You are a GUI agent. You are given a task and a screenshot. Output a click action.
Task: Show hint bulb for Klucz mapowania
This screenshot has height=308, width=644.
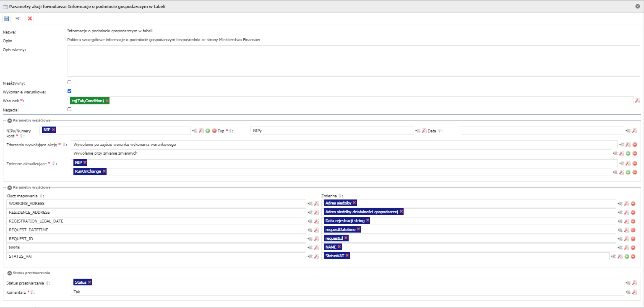click(x=42, y=196)
